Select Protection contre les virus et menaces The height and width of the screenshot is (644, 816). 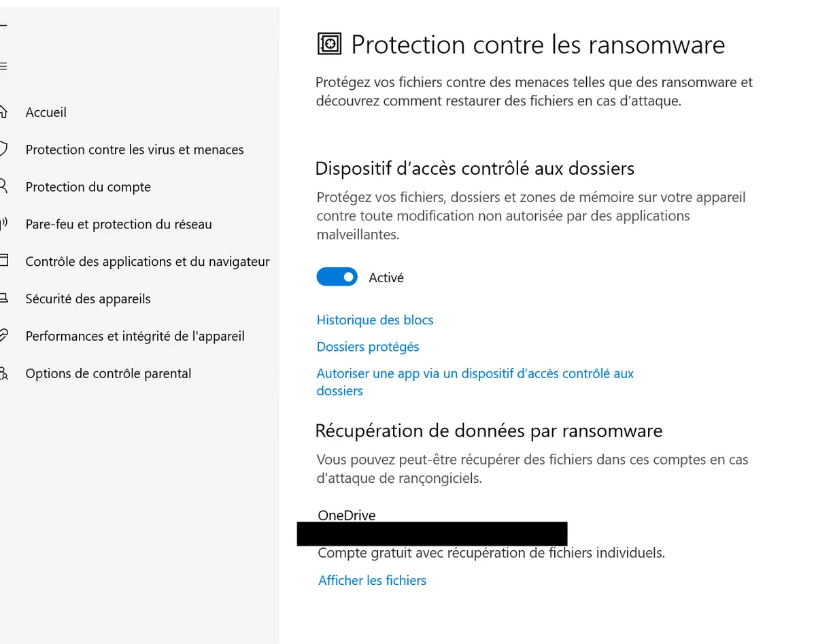coord(134,149)
